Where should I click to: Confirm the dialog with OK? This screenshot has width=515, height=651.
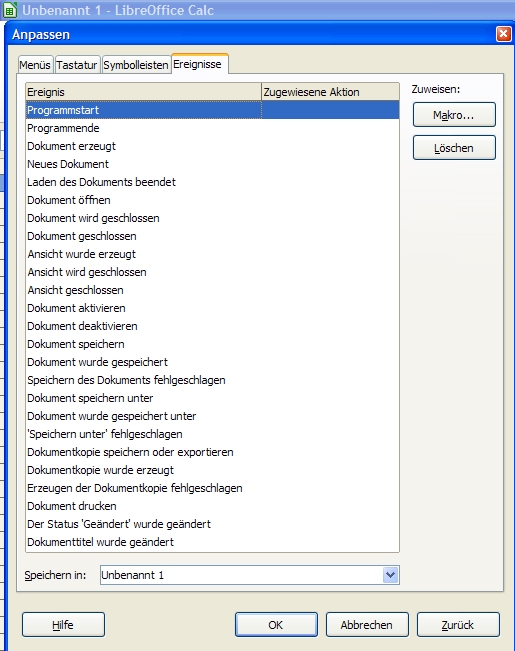click(x=276, y=624)
